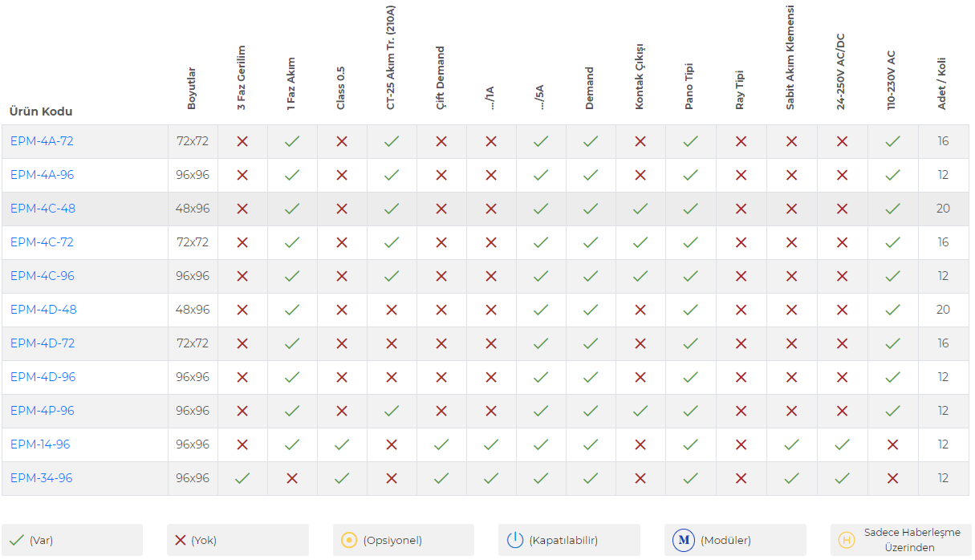Open the EPM-4P-96 product link
This screenshot has width=975, height=560.
point(43,411)
